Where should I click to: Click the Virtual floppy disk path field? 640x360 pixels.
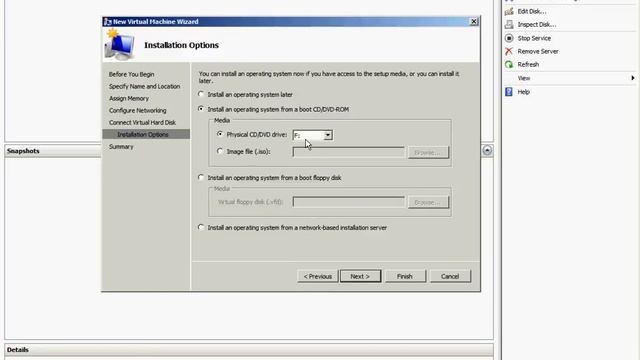[x=349, y=202]
